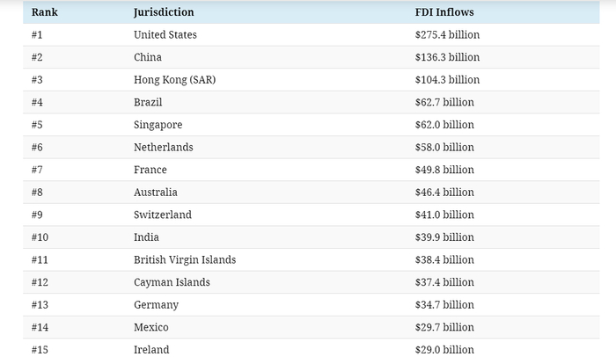Click the Brazil row entry
616x364 pixels.
[x=148, y=102]
